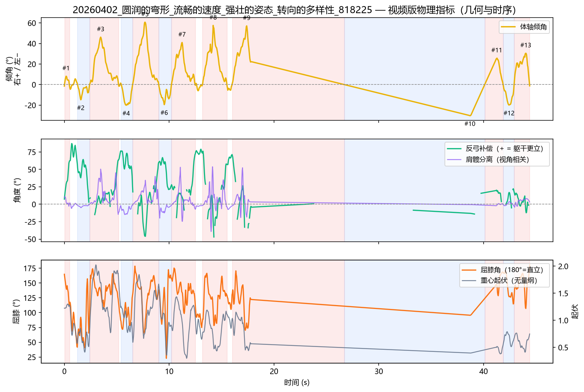This screenshot has height=392, width=584.
Task: Click the #1 turn annotation
Action: pos(66,68)
